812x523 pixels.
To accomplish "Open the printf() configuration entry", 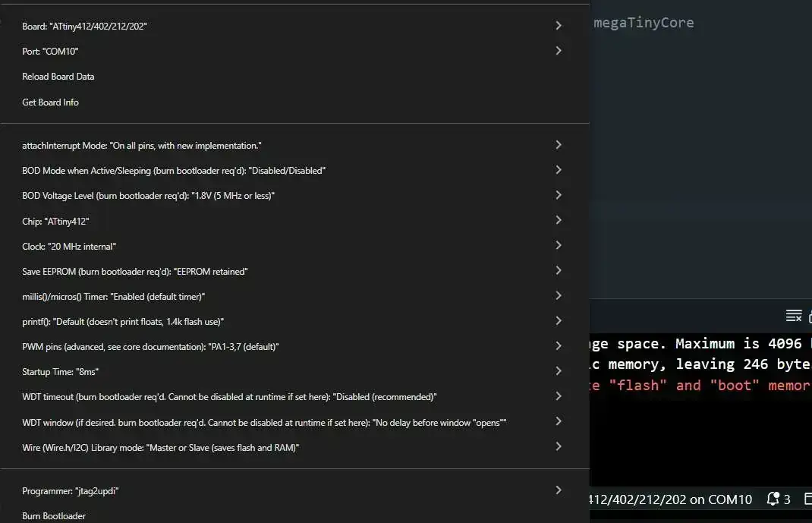I will point(123,322).
